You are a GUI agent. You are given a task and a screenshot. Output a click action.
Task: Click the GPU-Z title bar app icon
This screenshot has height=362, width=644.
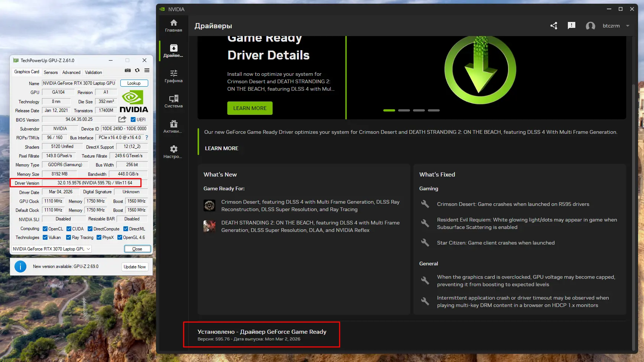coord(16,60)
